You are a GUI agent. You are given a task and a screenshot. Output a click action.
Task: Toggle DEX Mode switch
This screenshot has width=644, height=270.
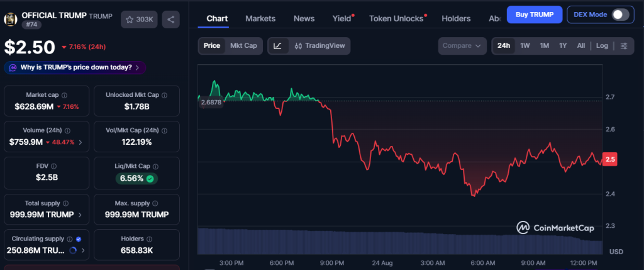[x=620, y=15]
